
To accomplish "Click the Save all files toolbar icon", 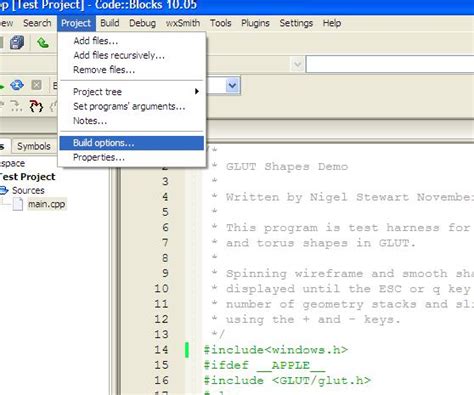I will pyautogui.click(x=17, y=43).
